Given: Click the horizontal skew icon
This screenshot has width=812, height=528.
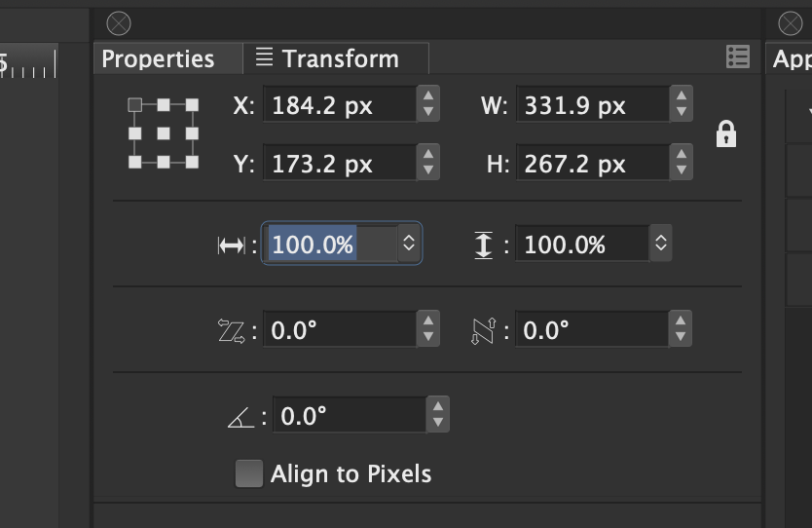Looking at the screenshot, I should tap(232, 331).
